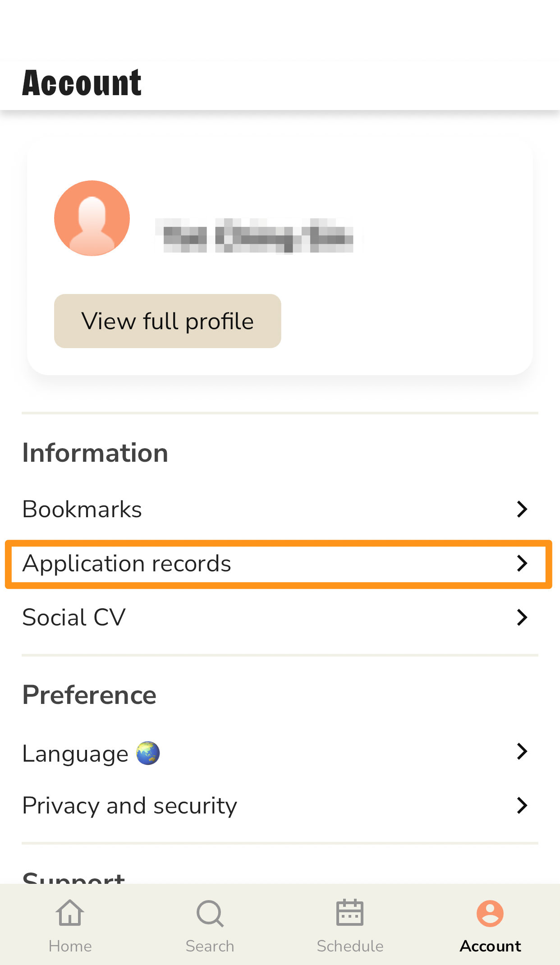
Task: Tap the Account person icon
Action: [x=490, y=914]
